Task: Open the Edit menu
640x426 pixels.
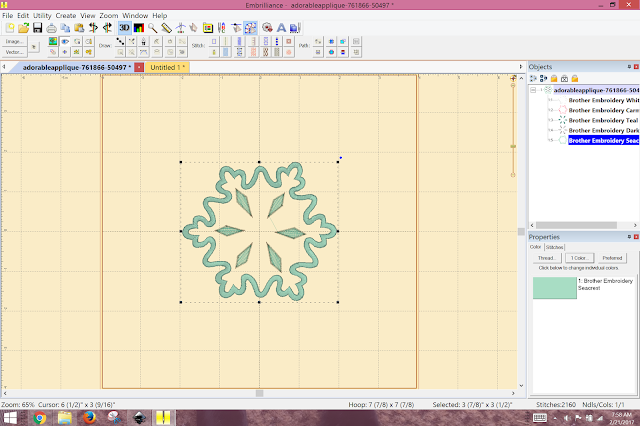Action: tap(23, 16)
